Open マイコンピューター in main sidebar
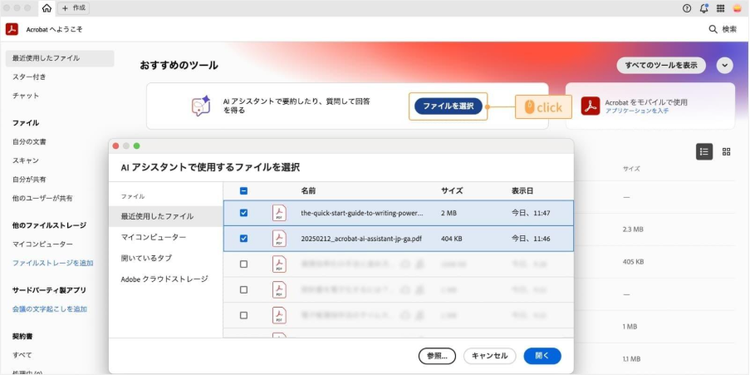The image size is (750, 375). pyautogui.click(x=43, y=244)
